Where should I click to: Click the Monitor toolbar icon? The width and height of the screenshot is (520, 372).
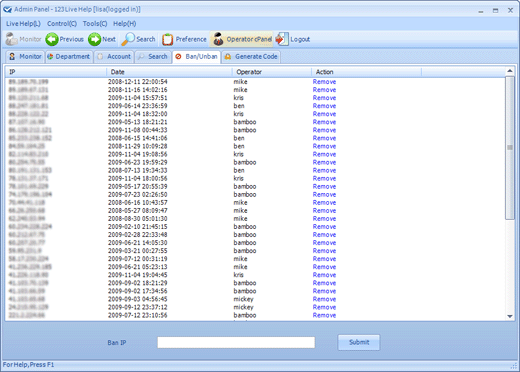pyautogui.click(x=11, y=39)
